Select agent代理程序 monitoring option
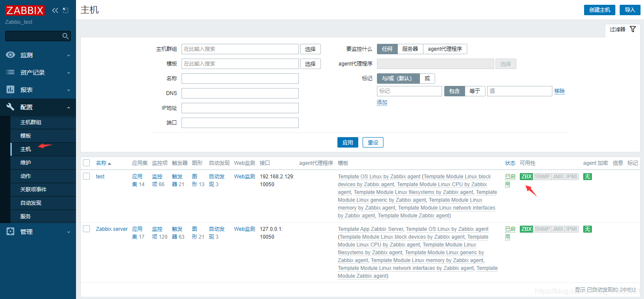 tap(445, 49)
